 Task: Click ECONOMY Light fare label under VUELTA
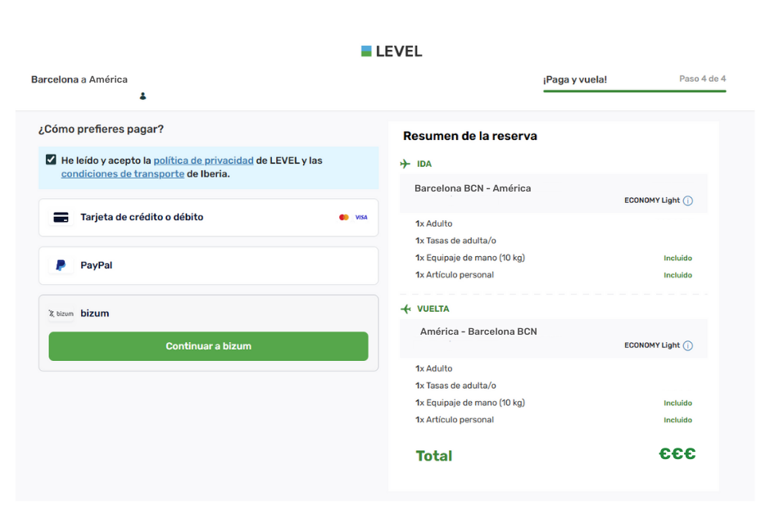pos(652,345)
